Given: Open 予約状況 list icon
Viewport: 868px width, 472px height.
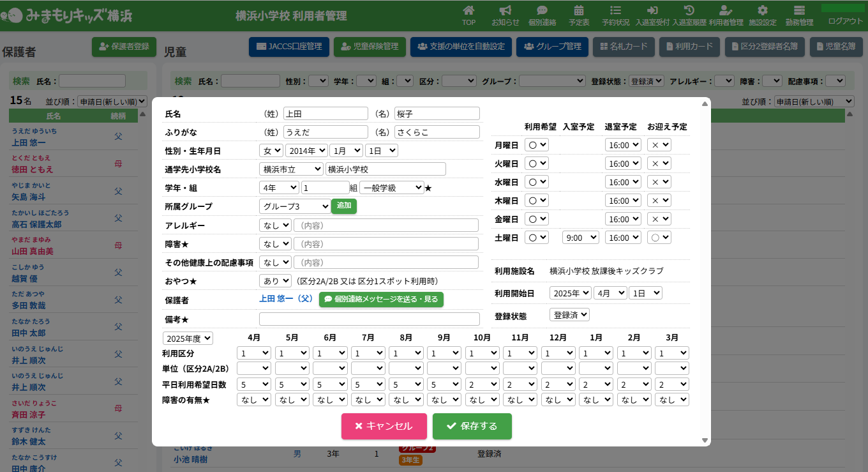Looking at the screenshot, I should pyautogui.click(x=615, y=11).
